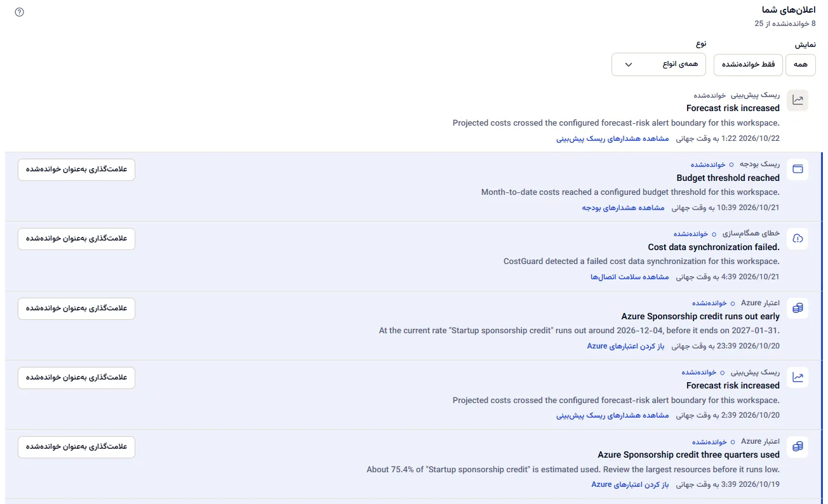Click the ریسک بودجه category label
828x504 pixels.
(x=759, y=164)
